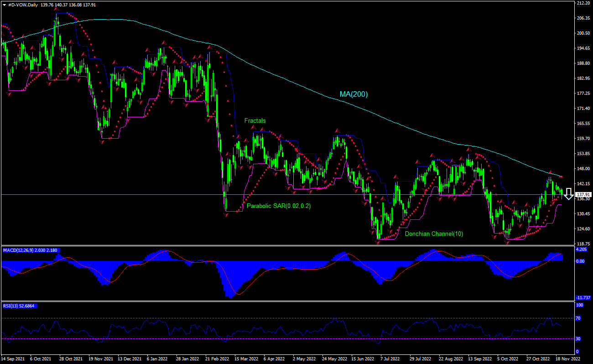Image resolution: width=593 pixels, height=364 pixels.
Task: Select the "6 Apr 2022" date label
Action: point(275,359)
